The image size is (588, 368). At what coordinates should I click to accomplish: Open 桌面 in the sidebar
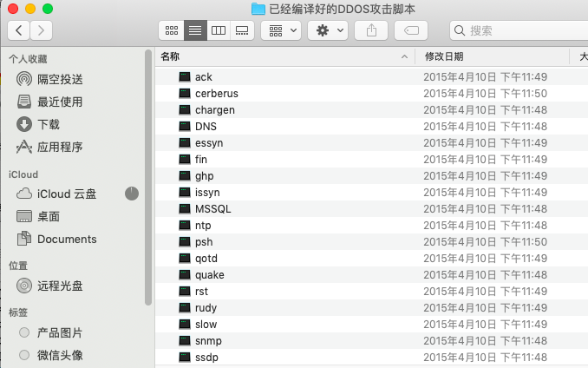tap(38, 216)
